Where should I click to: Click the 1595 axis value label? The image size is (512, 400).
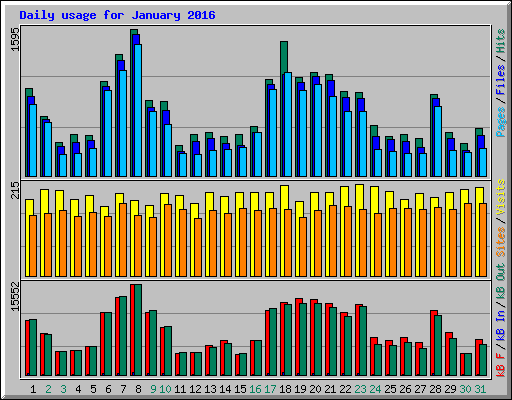click(x=16, y=40)
